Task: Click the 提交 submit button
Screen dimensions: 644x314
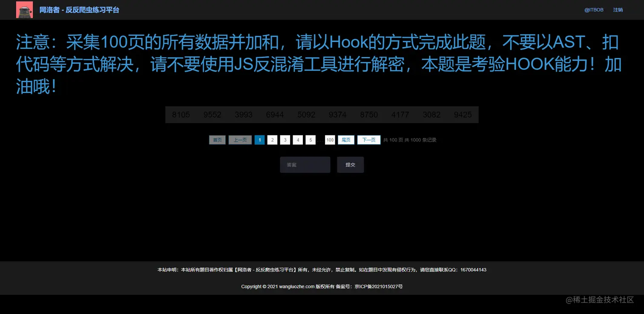Action: click(350, 165)
